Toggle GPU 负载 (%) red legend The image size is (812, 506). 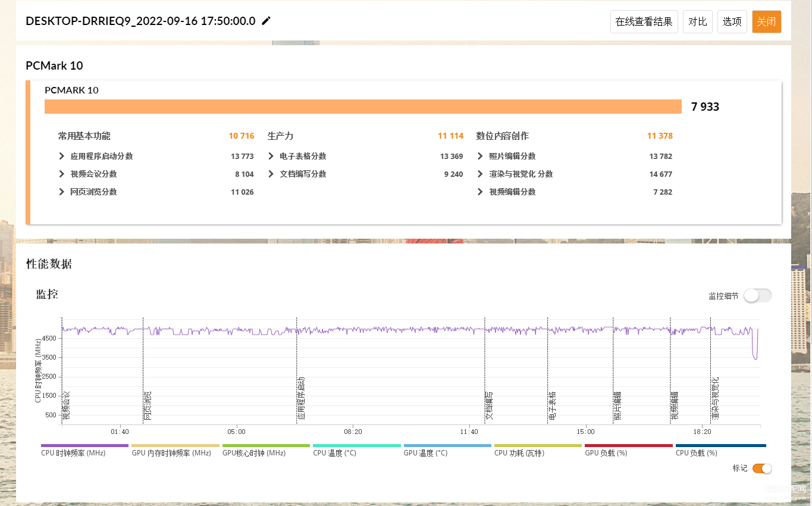[x=629, y=450]
